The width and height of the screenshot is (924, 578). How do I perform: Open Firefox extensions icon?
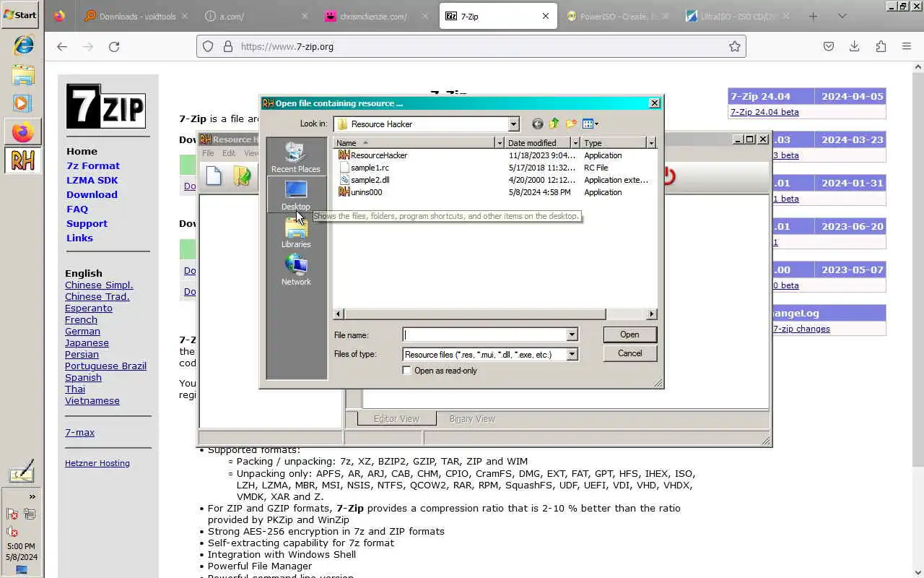tap(881, 46)
